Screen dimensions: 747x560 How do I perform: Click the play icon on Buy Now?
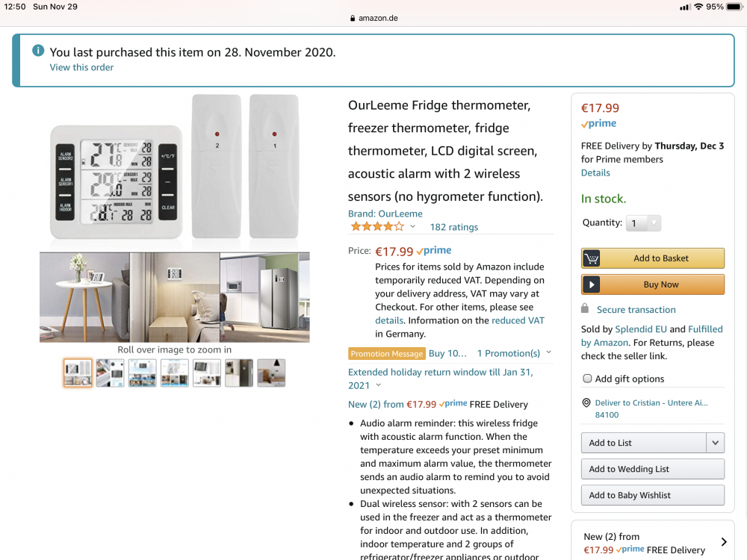[x=592, y=284]
